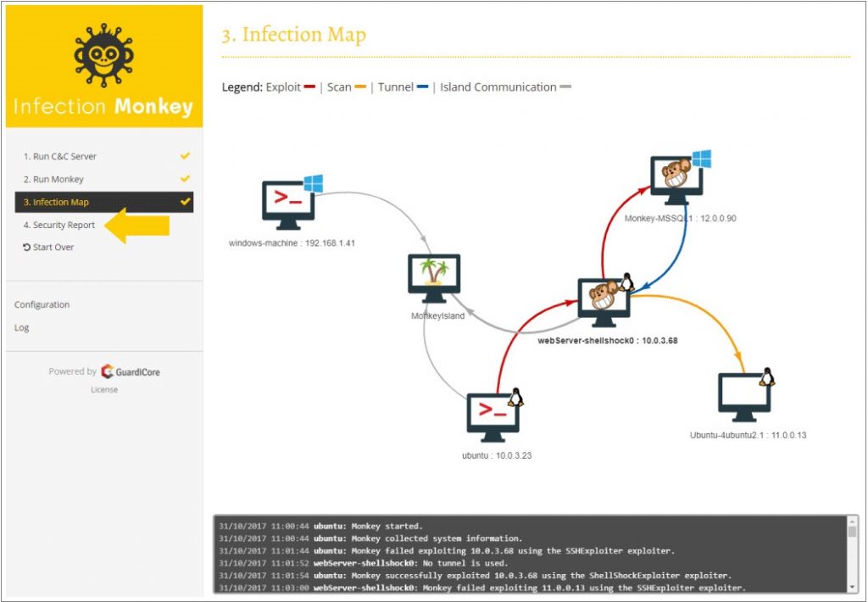Select the ubuntu 10.0.3.23 terminal node icon
The image size is (868, 602).
click(x=492, y=417)
